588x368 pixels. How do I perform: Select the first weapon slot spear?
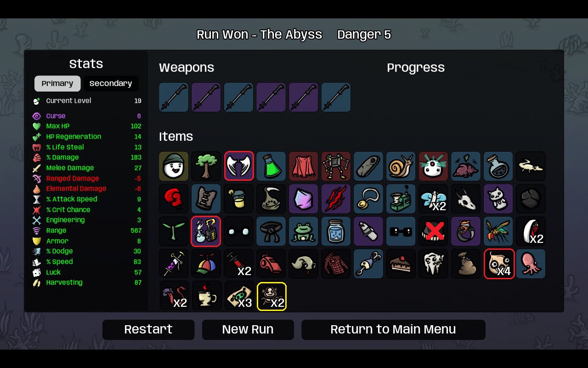click(174, 97)
